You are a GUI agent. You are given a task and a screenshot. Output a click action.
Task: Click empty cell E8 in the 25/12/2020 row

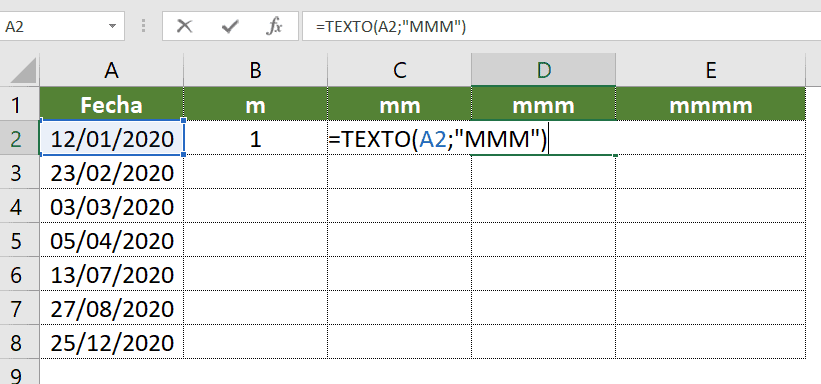[711, 343]
